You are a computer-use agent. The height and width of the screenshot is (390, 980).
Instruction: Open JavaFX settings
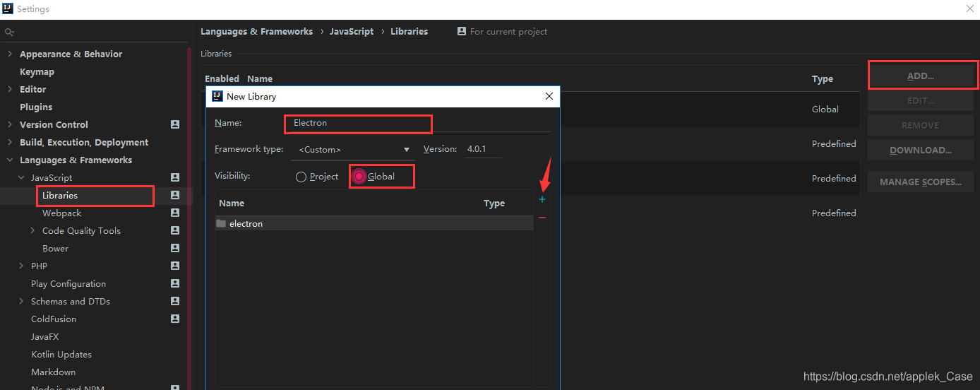tap(45, 336)
